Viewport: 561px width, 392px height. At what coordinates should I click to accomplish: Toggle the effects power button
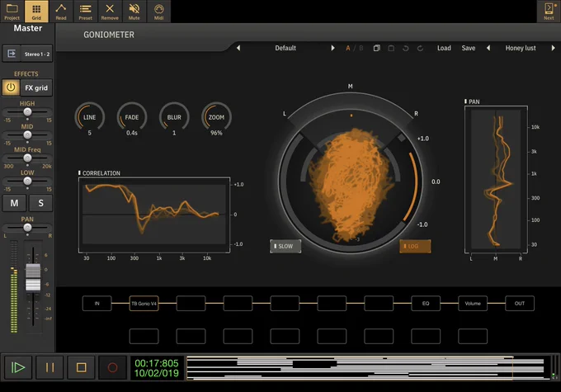click(11, 87)
